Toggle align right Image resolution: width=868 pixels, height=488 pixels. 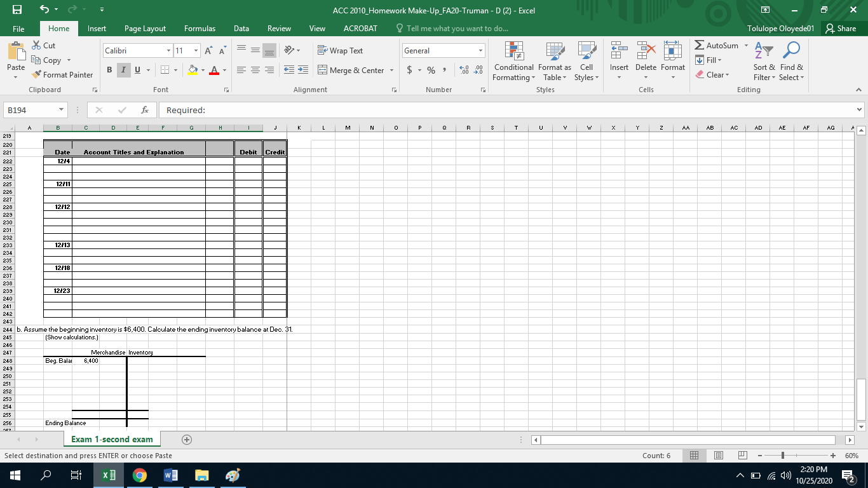click(x=270, y=71)
